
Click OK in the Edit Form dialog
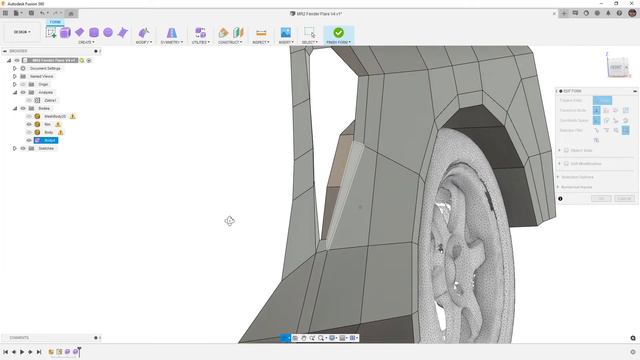[x=601, y=198]
